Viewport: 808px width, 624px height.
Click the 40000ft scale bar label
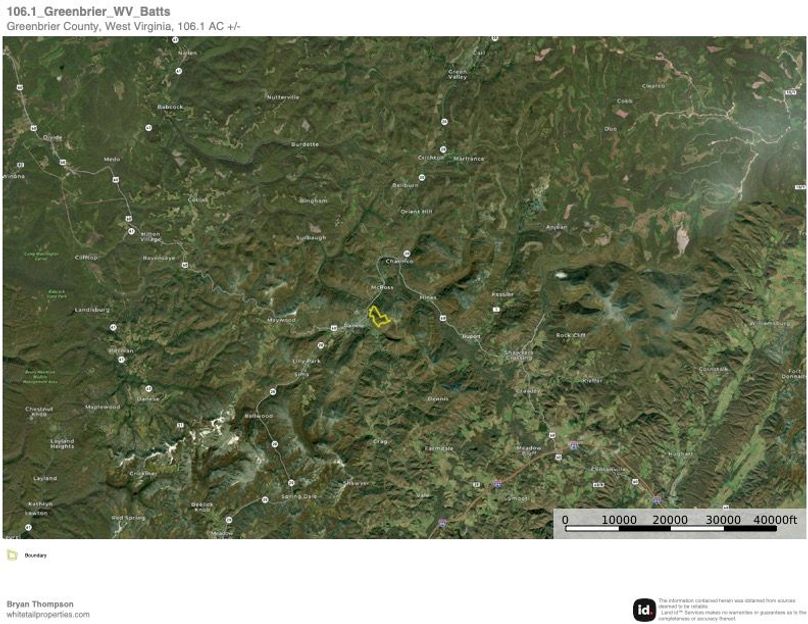pos(775,519)
